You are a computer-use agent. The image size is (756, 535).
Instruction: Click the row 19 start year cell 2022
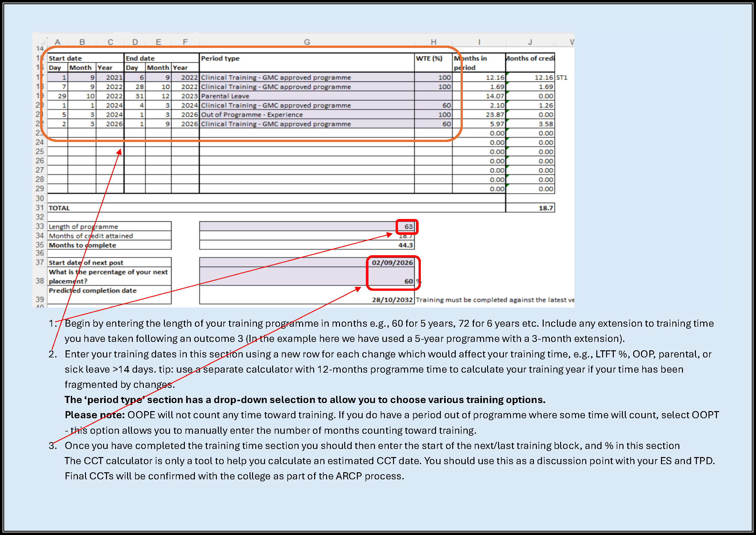coord(110,96)
